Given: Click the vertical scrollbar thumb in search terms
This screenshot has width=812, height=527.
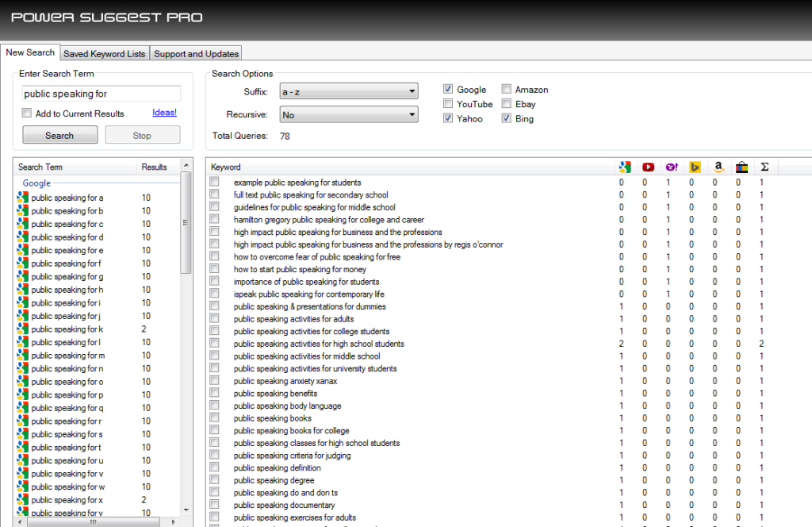Looking at the screenshot, I should (x=186, y=223).
